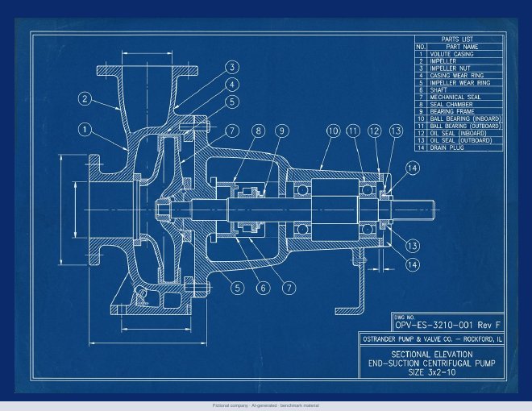Select the 'DRAIN PLUG' part name
The height and width of the screenshot is (411, 532).
(x=447, y=147)
